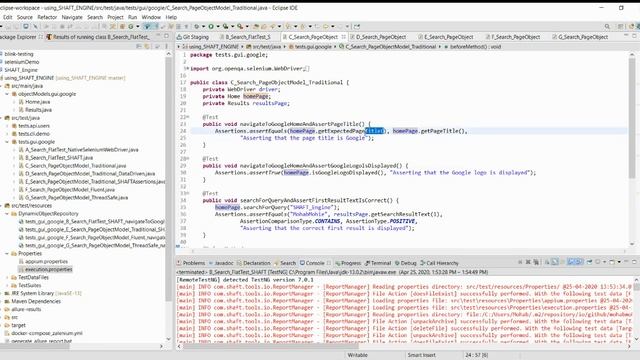Collapse DynamicObjectRepository folder

pos(7,213)
